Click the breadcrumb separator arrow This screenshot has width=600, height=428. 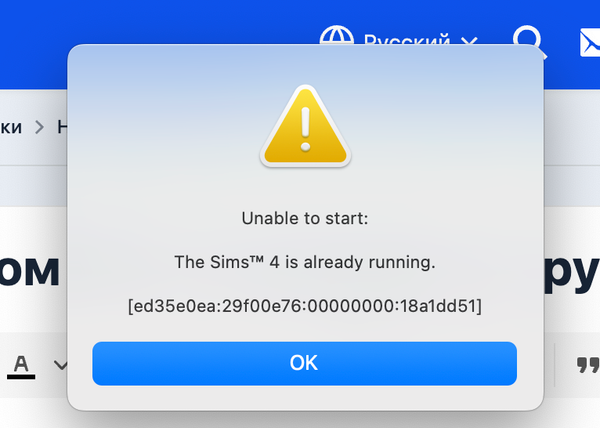[40, 127]
